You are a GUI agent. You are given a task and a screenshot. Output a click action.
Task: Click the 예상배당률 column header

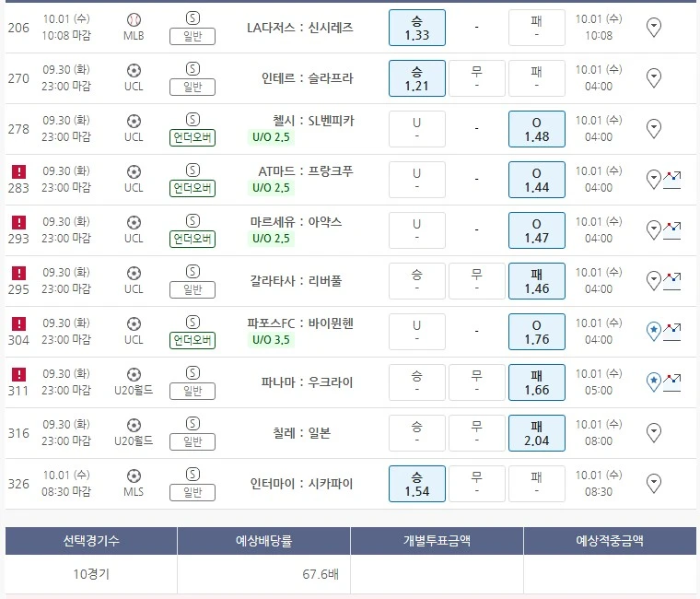pos(263,541)
